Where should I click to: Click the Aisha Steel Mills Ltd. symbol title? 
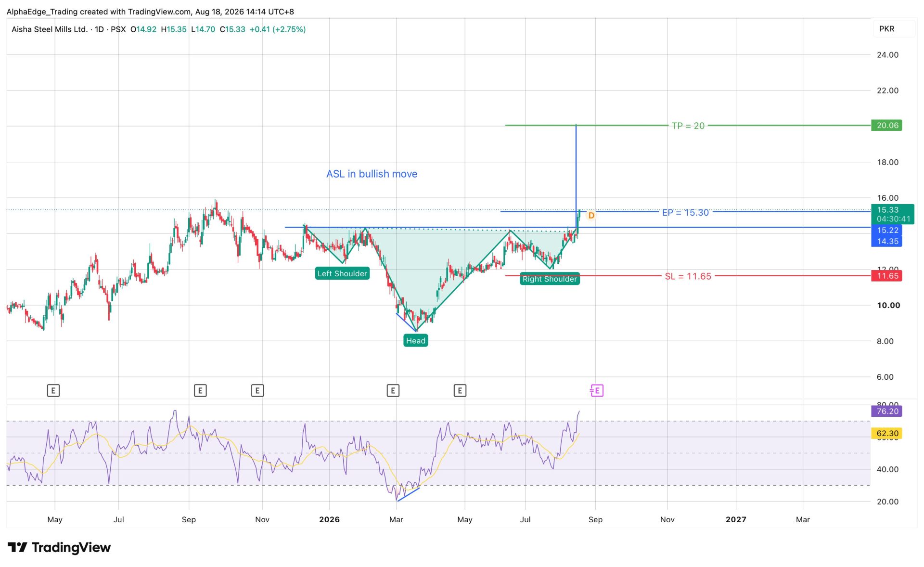click(x=50, y=29)
